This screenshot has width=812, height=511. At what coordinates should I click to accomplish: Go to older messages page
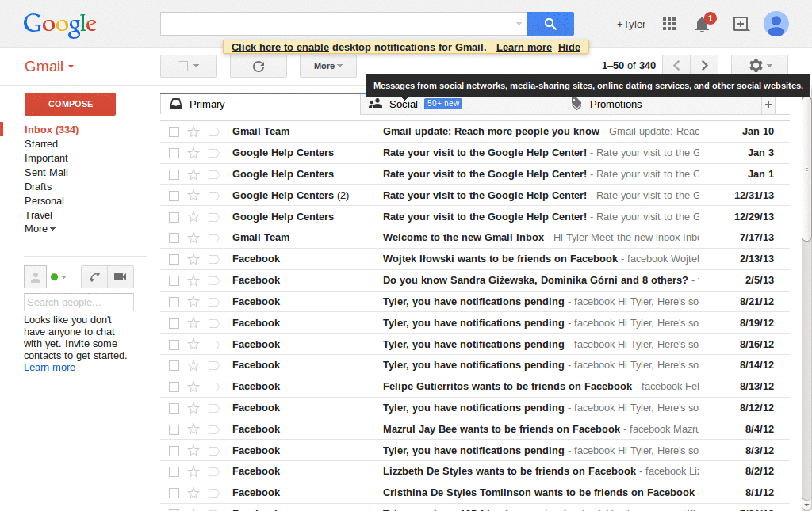704,66
